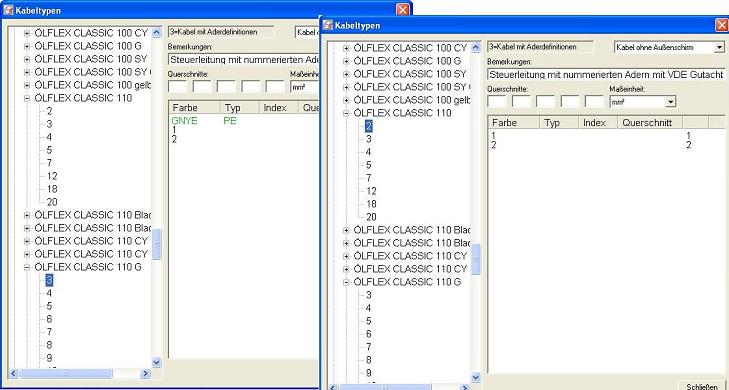Open the Kabel ohne Außenschirm dropdown

click(x=720, y=47)
